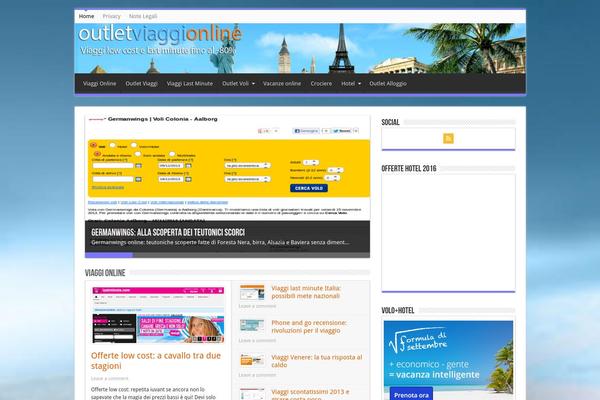Click the featured Germanwings Voli Colonia slide image
Image resolution: width=600 pixels, height=400 pixels.
[x=227, y=168]
